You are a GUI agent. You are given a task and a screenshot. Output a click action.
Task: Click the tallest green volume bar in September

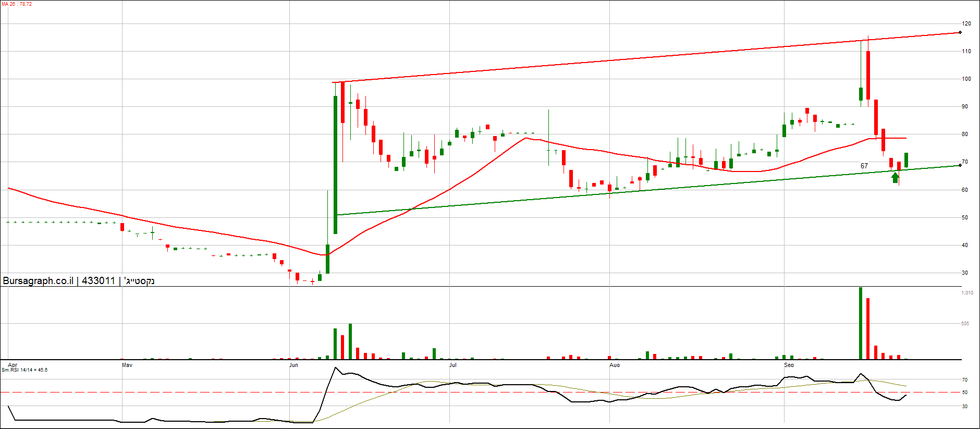pyautogui.click(x=861, y=323)
